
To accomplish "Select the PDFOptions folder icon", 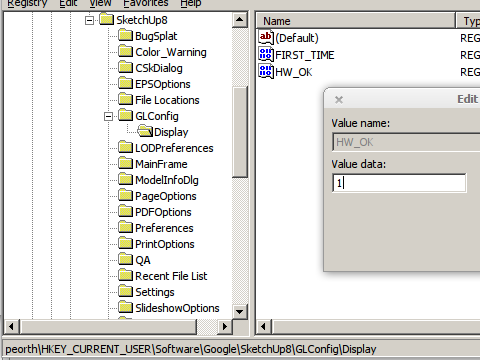I will point(126,211).
